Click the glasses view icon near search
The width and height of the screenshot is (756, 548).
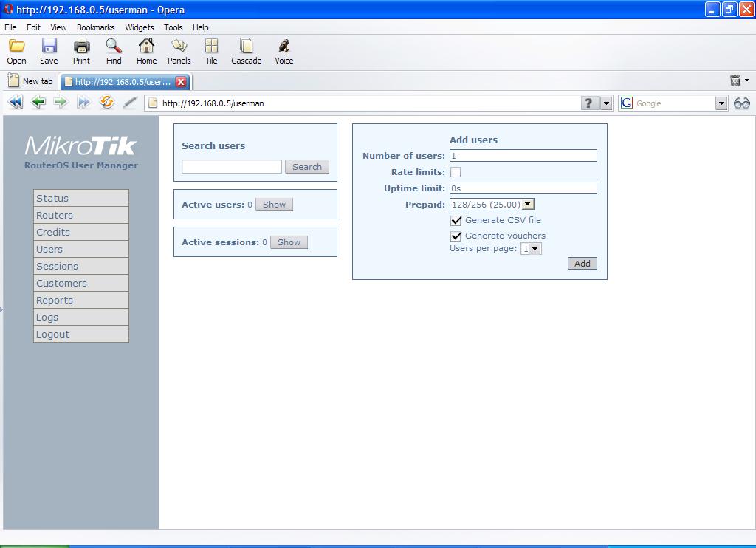point(741,103)
